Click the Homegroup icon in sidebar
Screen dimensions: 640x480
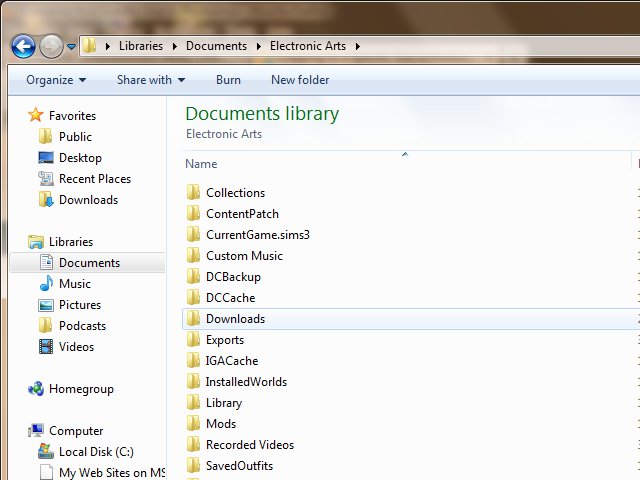(x=36, y=389)
